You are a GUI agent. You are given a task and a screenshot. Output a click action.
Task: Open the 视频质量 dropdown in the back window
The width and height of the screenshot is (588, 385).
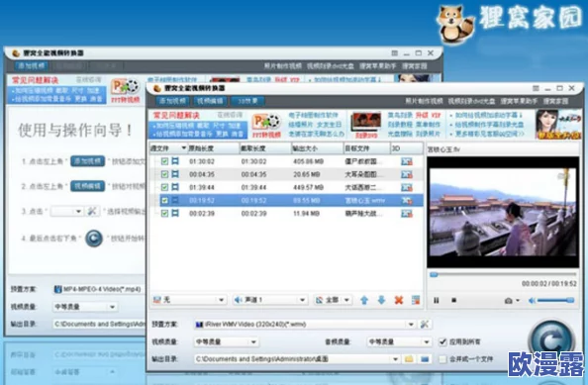coord(85,306)
